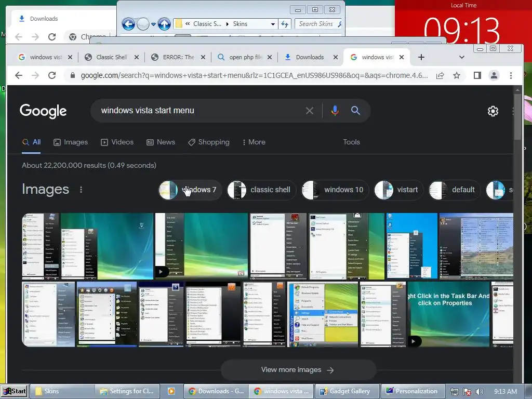This screenshot has width=532, height=399.
Task: Open Task Bar Properties video thumbnail
Action: [448, 314]
